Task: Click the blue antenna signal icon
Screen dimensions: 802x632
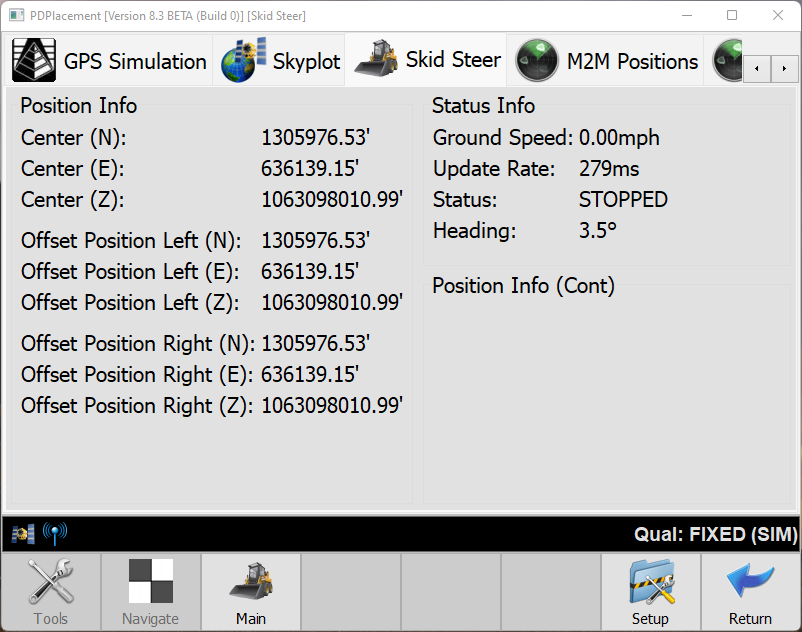Action: tap(55, 534)
